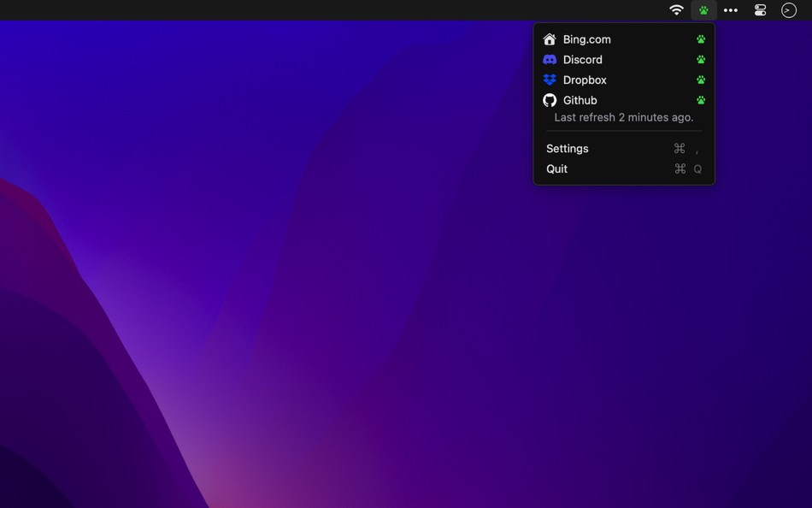Screen dimensions: 812x508
Task: Click the stacked-disks icon in the menu bar
Action: 759,9
